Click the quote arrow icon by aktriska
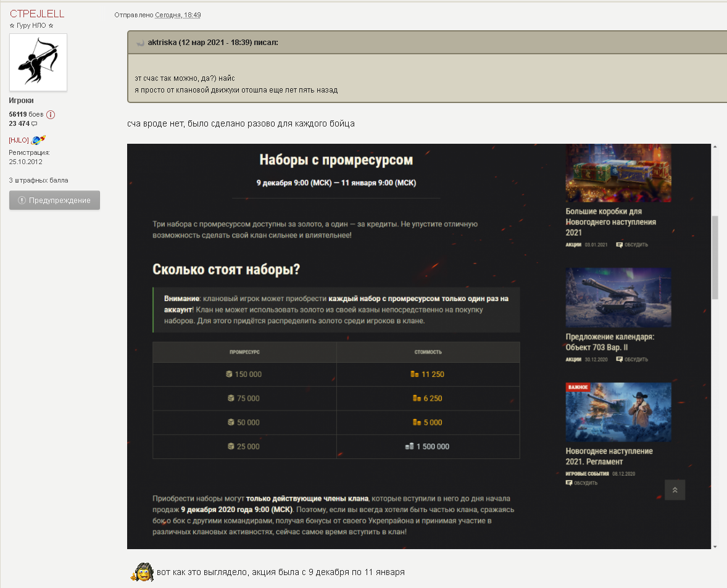 point(140,43)
